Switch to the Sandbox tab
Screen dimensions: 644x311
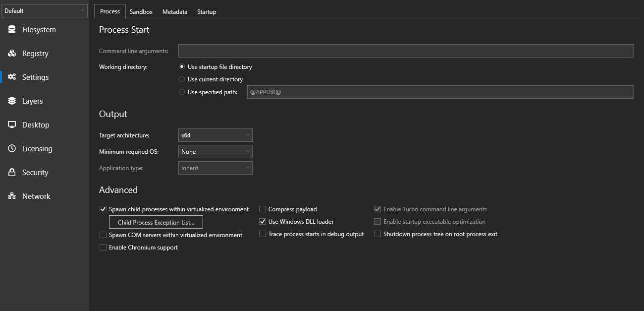[141, 12]
